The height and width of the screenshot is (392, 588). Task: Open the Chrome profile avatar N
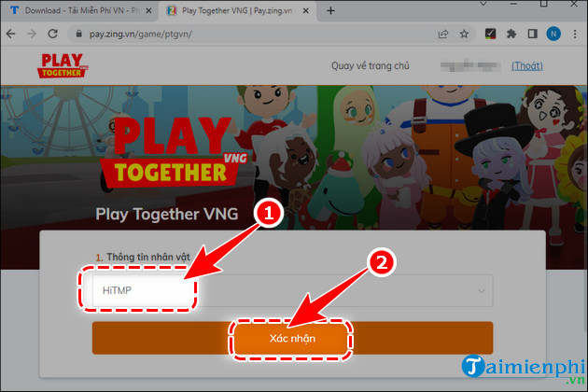pyautogui.click(x=553, y=34)
